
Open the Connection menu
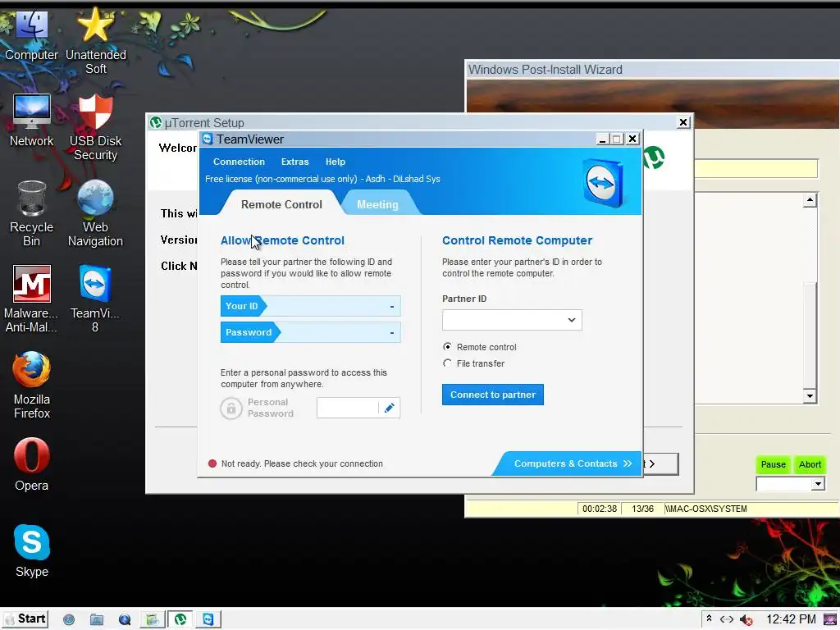(x=239, y=162)
